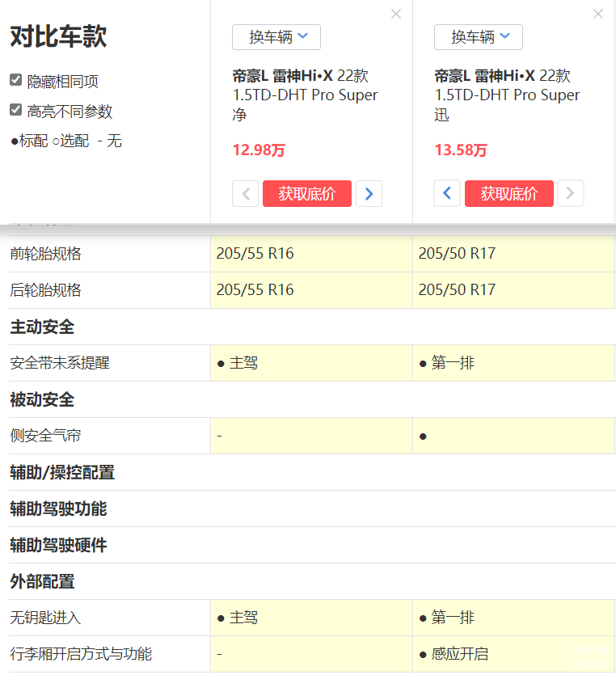The width and height of the screenshot is (616, 675).
Task: Click the 对比车款 heading
Action: pyautogui.click(x=58, y=36)
